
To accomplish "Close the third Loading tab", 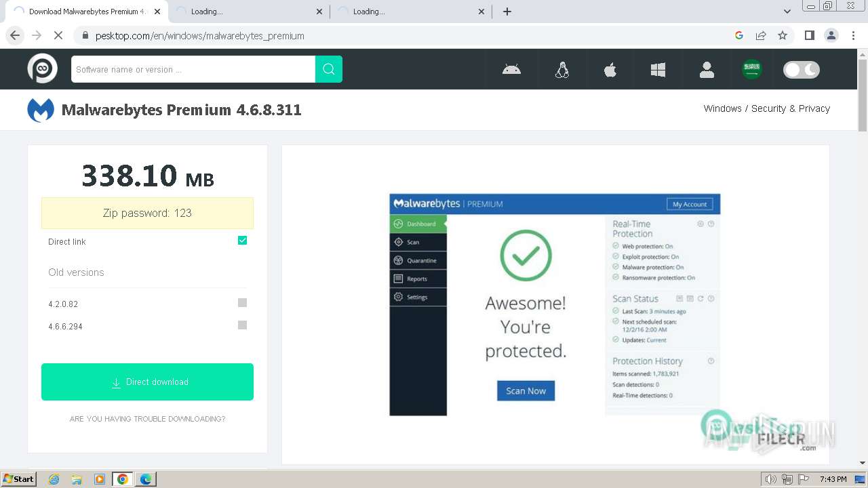I will (x=481, y=12).
